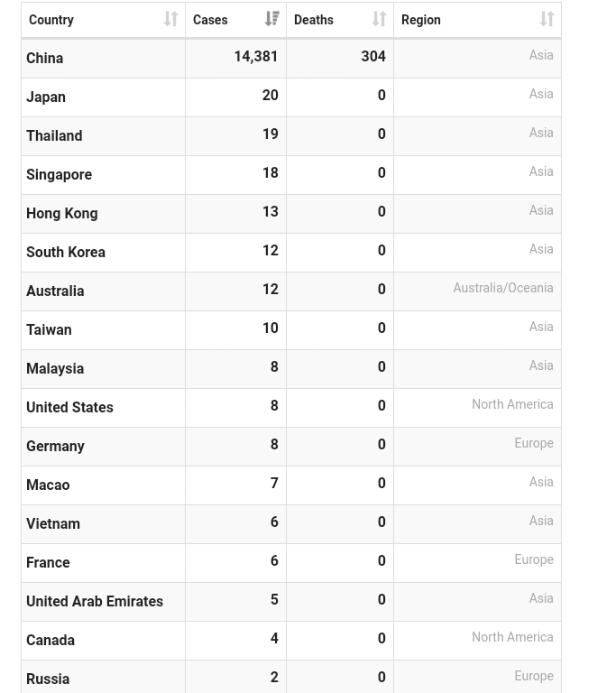Click Thailand in the country list
Image resolution: width=616 pixels, height=693 pixels.
[x=54, y=136]
